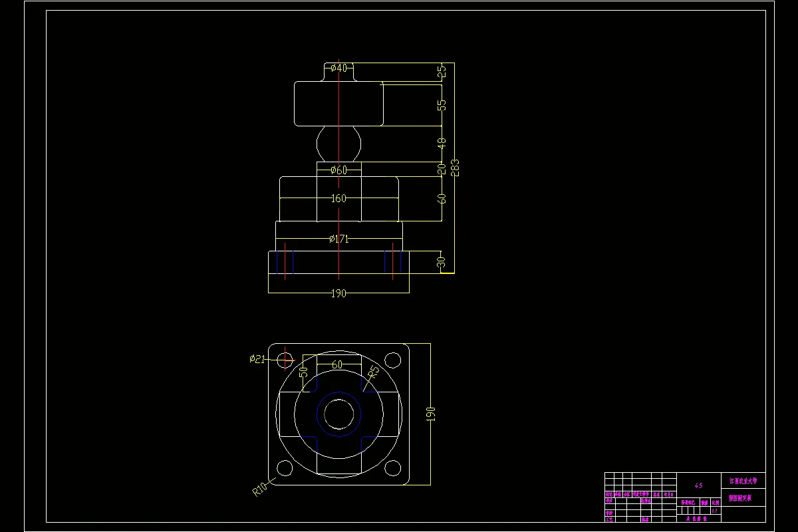The width and height of the screenshot is (798, 532).
Task: Click the 48 height dimension label
Action: tap(442, 143)
